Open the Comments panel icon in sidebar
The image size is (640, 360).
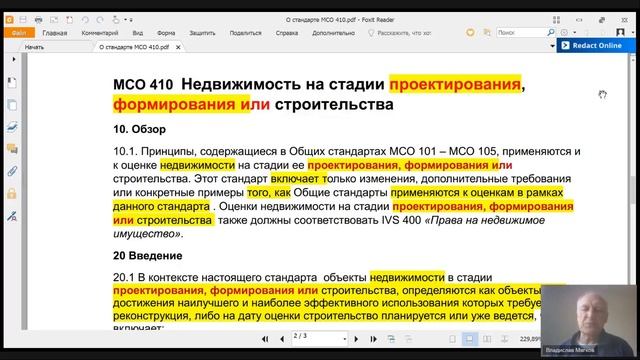tap(12, 149)
